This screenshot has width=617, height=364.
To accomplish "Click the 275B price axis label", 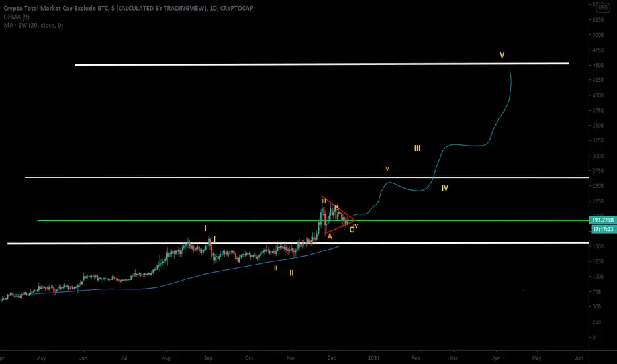I will pos(598,171).
